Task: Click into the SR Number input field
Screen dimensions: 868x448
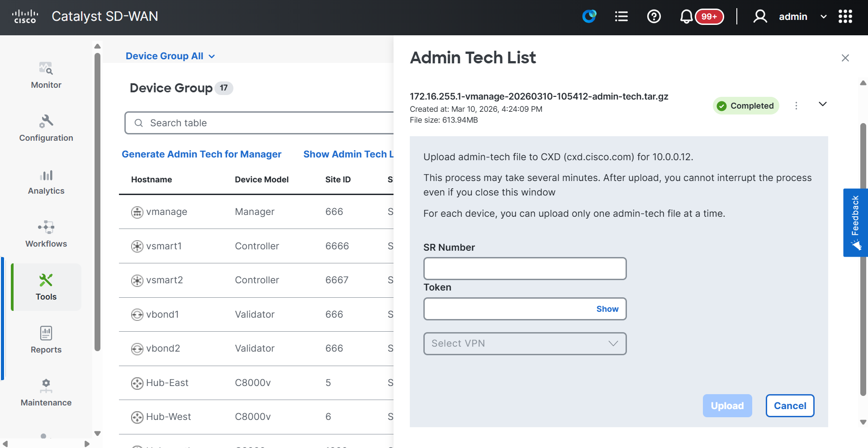Action: (x=525, y=269)
